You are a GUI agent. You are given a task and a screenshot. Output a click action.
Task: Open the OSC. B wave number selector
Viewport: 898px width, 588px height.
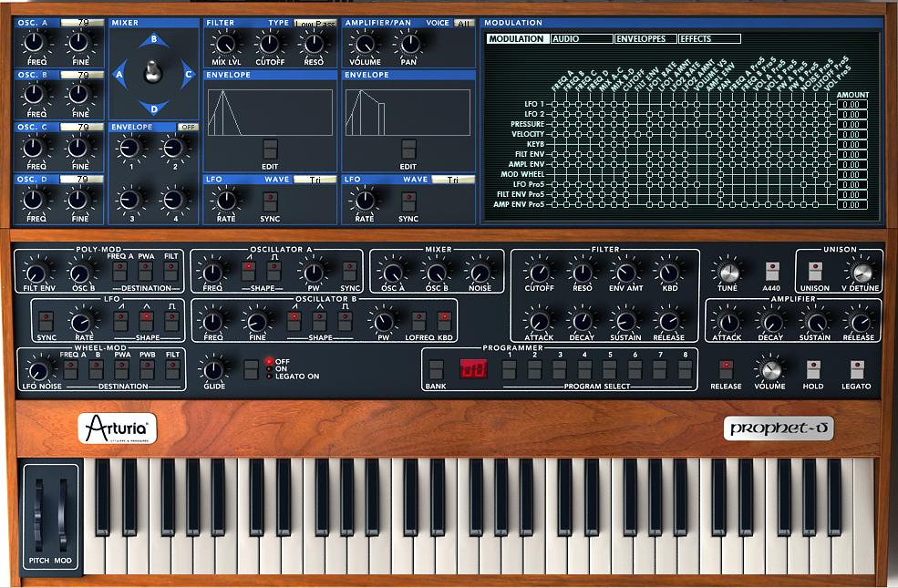[x=82, y=75]
